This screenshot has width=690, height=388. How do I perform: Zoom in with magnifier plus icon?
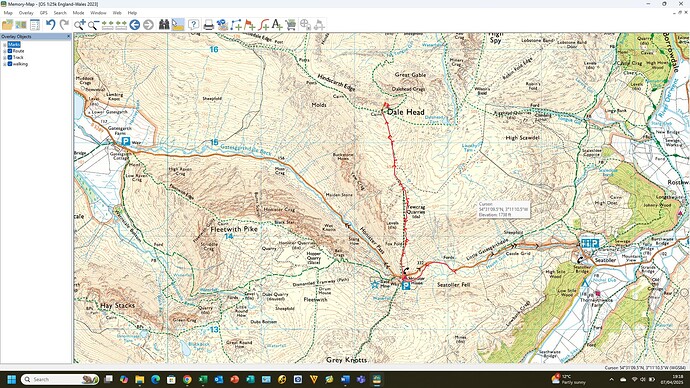tap(80, 25)
